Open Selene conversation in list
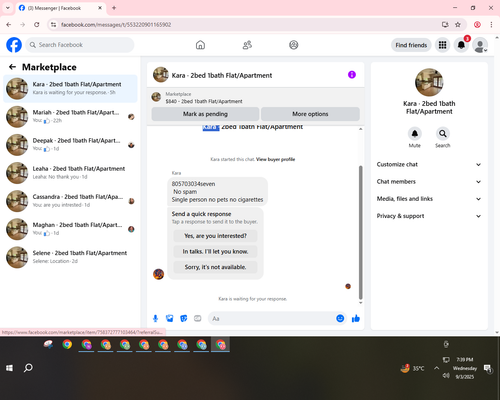The height and width of the screenshot is (400, 500). point(70,257)
